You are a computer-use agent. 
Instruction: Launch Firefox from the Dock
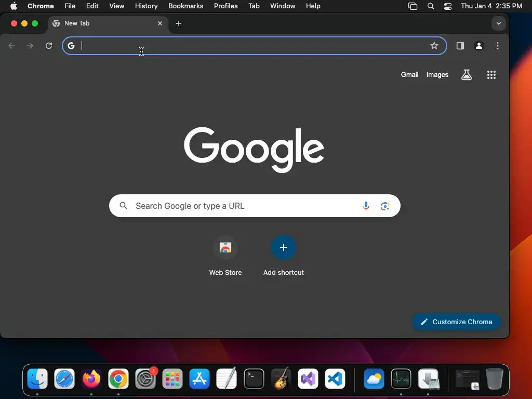coord(91,379)
